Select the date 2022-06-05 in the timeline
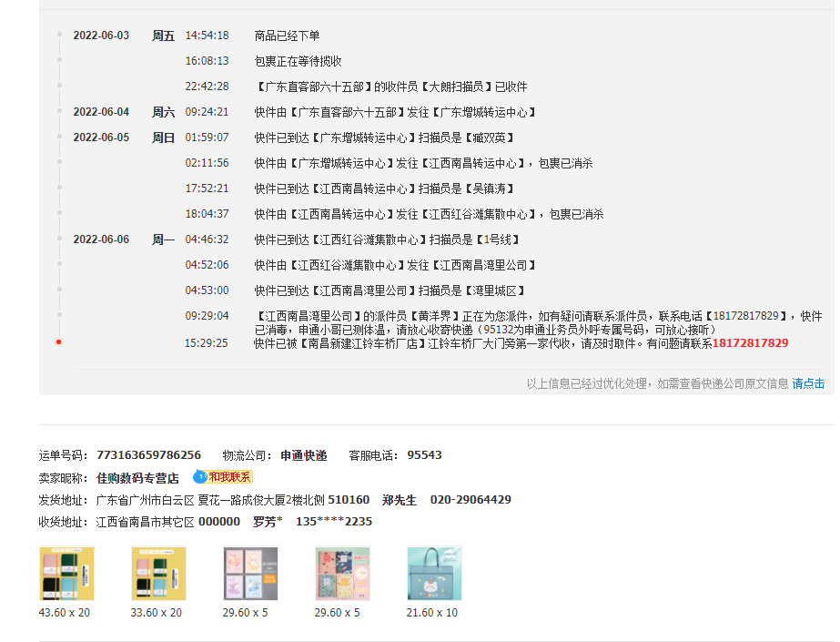The height and width of the screenshot is (642, 840). pos(101,138)
